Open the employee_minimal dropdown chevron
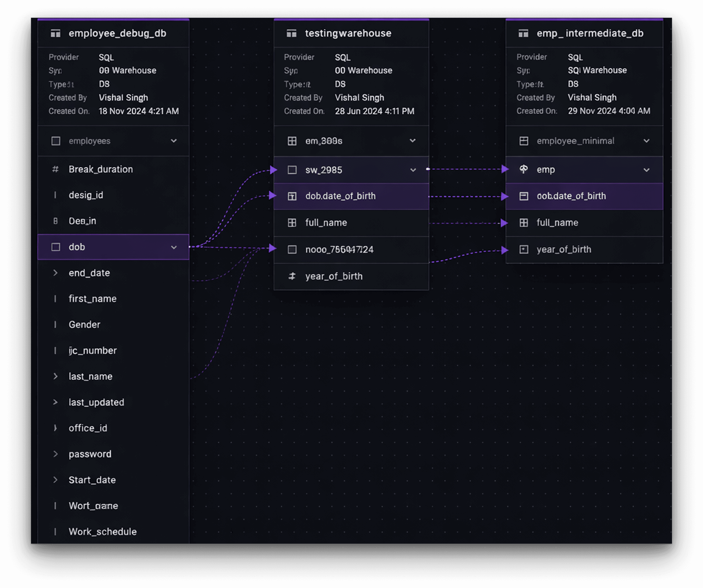 (x=646, y=141)
